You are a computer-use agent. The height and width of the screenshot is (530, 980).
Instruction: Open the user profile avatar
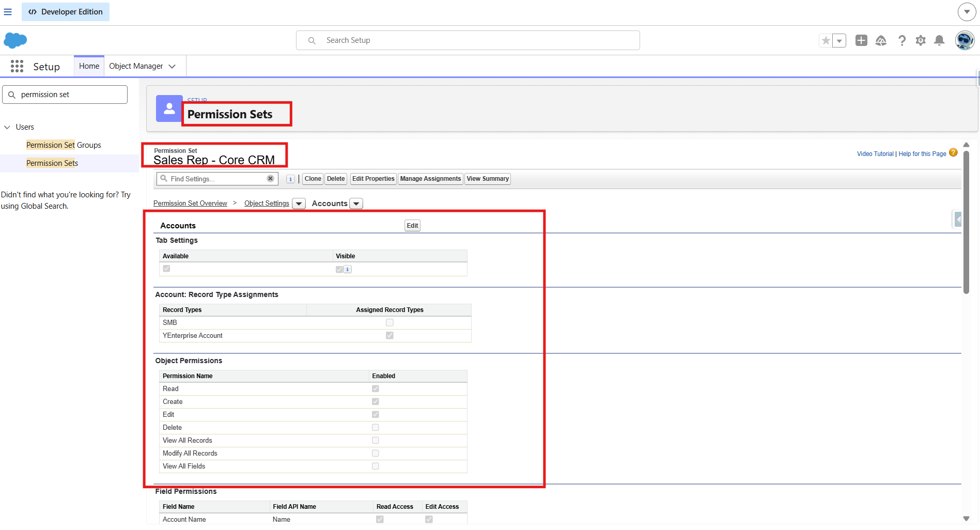click(x=965, y=40)
